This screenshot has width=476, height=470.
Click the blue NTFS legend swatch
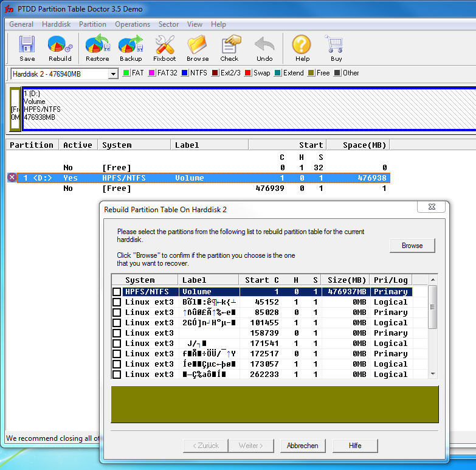click(x=185, y=73)
